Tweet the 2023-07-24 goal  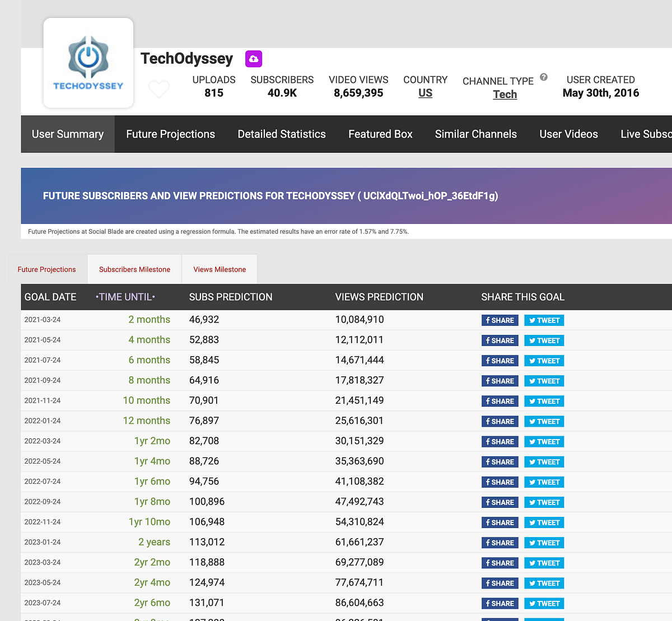pos(544,603)
